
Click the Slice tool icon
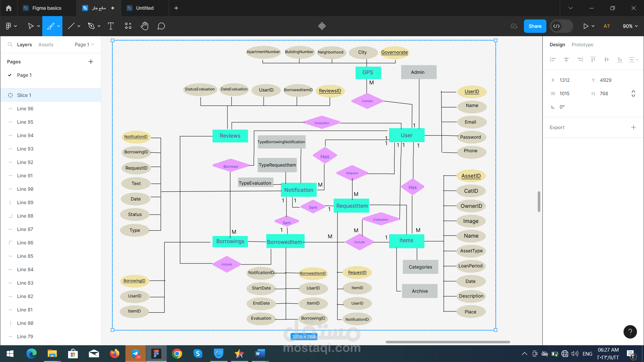[x=50, y=26]
